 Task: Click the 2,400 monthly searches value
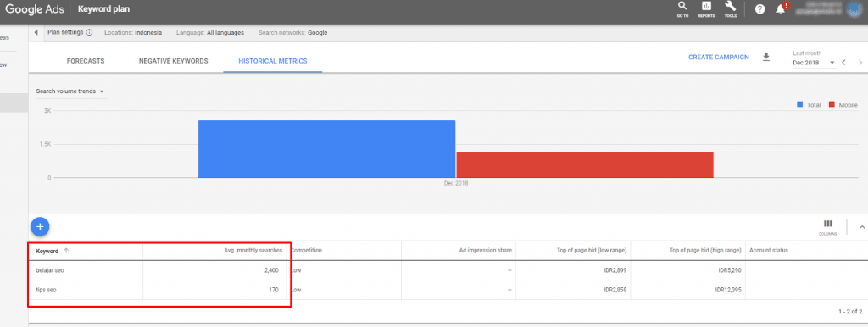pyautogui.click(x=271, y=270)
